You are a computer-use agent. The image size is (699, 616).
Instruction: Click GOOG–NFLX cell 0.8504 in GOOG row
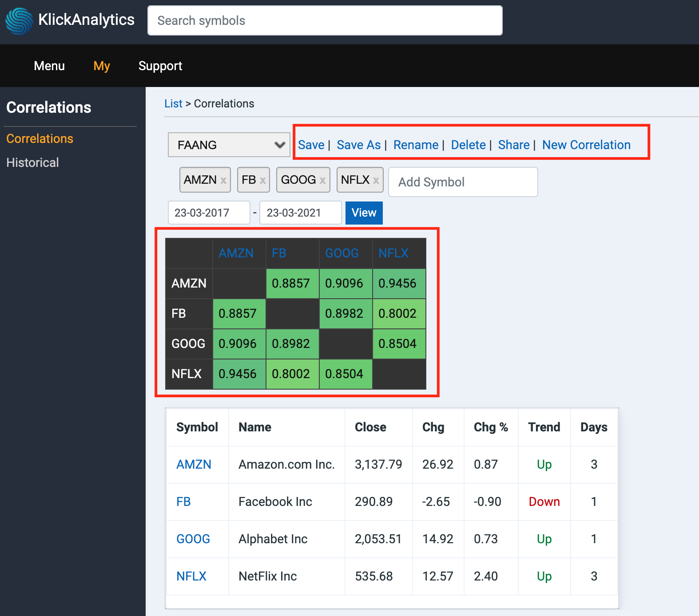click(x=399, y=344)
